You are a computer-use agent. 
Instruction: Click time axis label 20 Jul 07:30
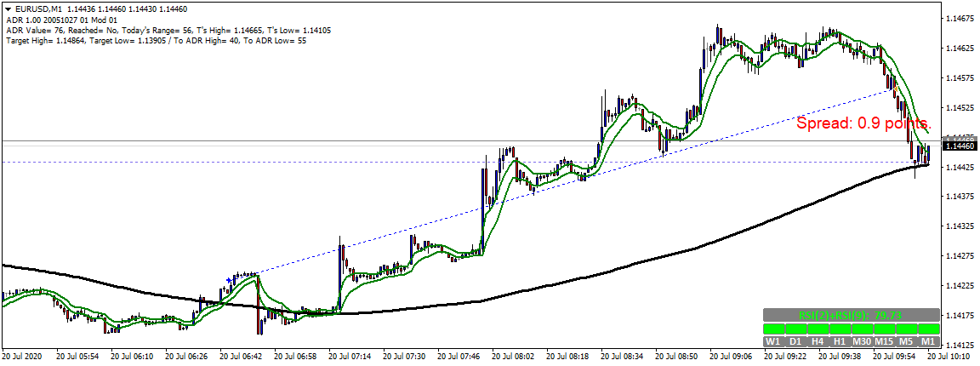point(405,356)
